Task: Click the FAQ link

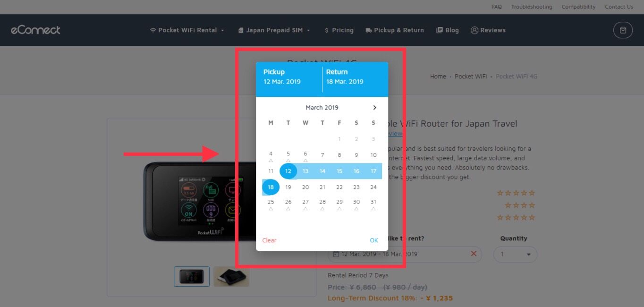Action: click(x=496, y=7)
